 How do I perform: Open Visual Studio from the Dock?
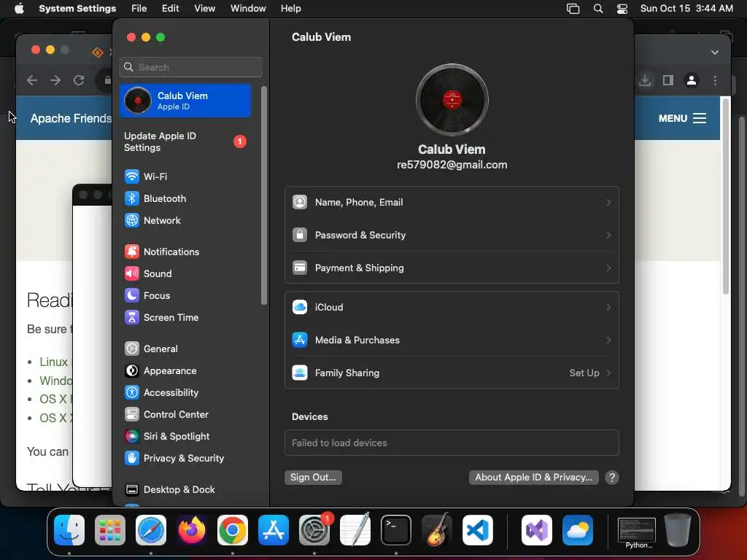point(537,530)
